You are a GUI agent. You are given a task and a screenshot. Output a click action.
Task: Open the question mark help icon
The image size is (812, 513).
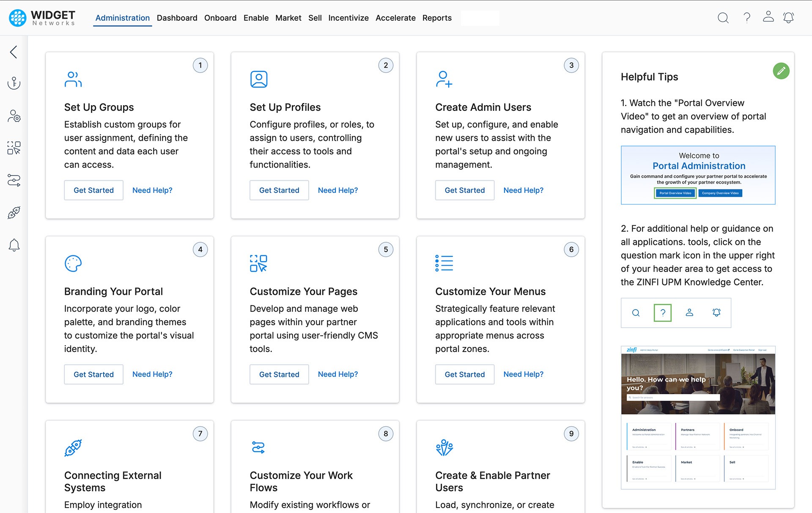(x=746, y=18)
